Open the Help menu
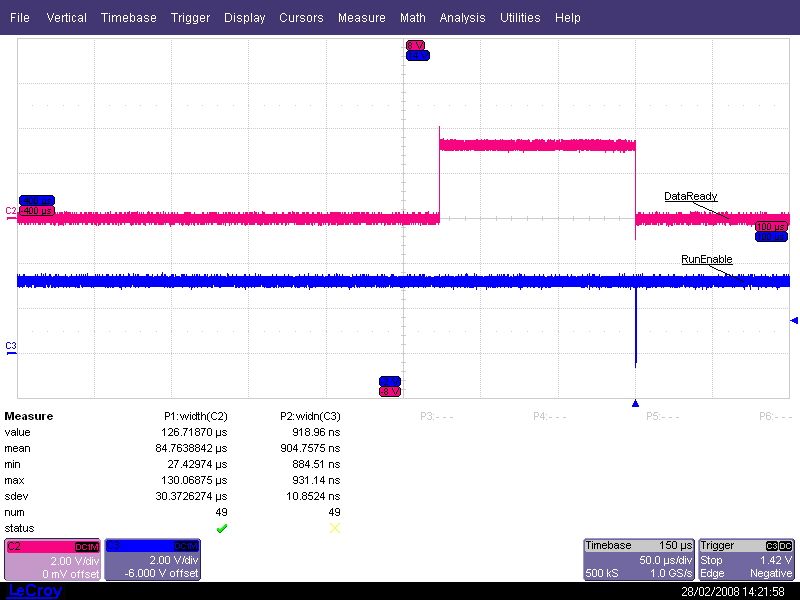The height and width of the screenshot is (600, 800). tap(567, 18)
